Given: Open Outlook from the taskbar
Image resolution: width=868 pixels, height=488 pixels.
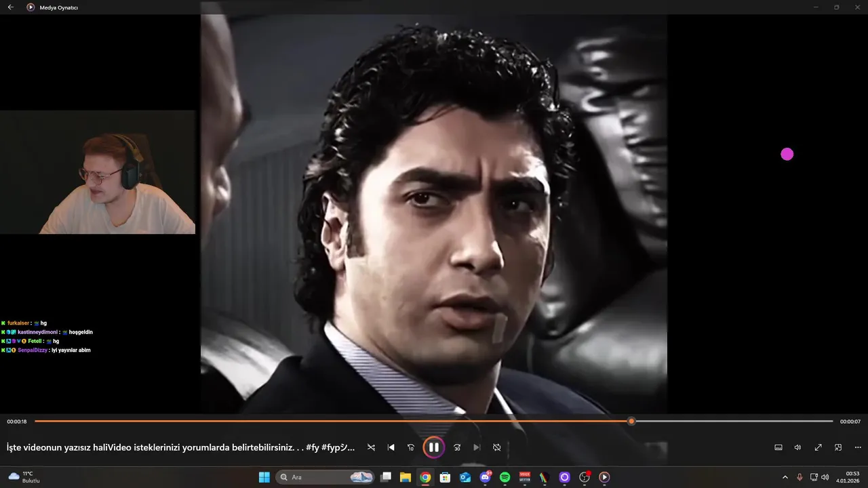Looking at the screenshot, I should (465, 477).
